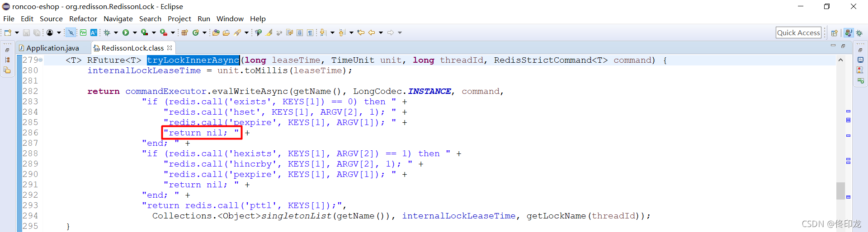Toggle Mark Occurrences highlighter

(269, 32)
